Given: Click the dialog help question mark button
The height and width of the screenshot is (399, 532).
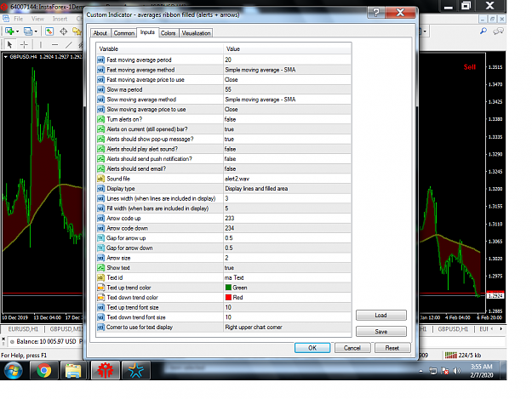Looking at the screenshot, I should (376, 13).
